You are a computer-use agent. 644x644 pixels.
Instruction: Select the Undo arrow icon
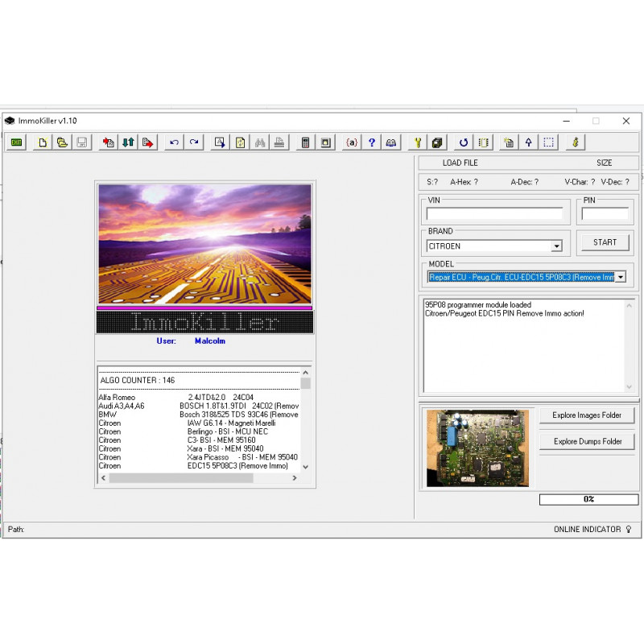pos(173,142)
